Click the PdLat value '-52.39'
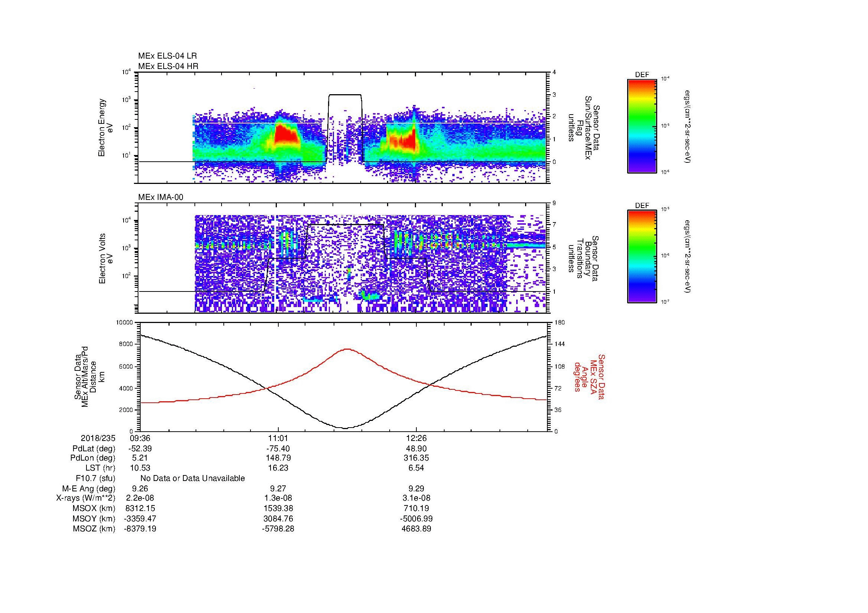 140,449
